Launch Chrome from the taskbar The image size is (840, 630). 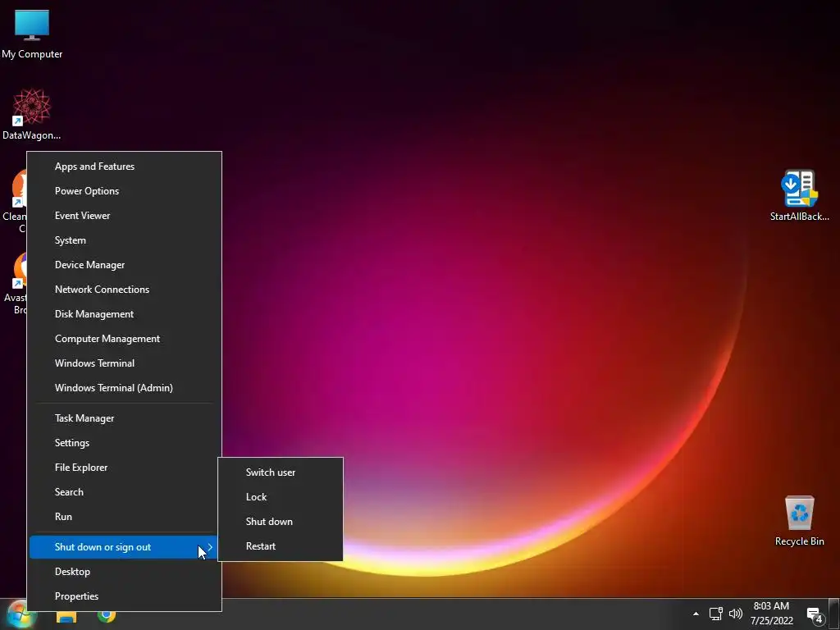(x=107, y=616)
